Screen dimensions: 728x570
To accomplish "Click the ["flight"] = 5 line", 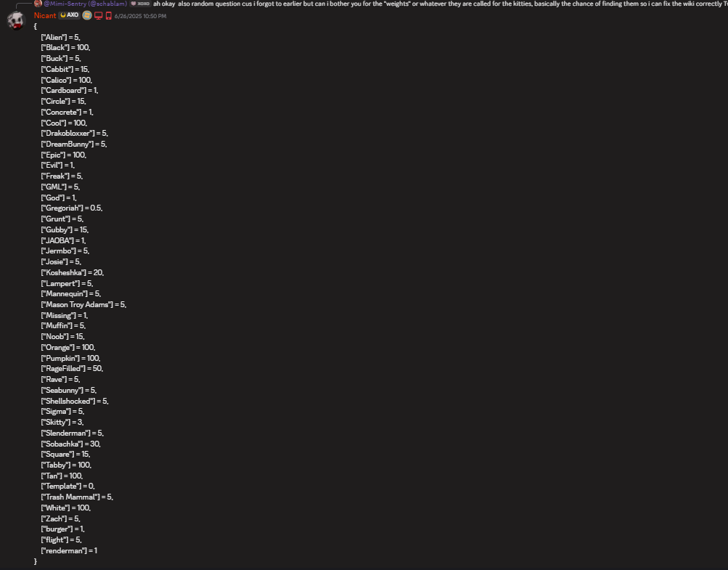I will [x=61, y=540].
